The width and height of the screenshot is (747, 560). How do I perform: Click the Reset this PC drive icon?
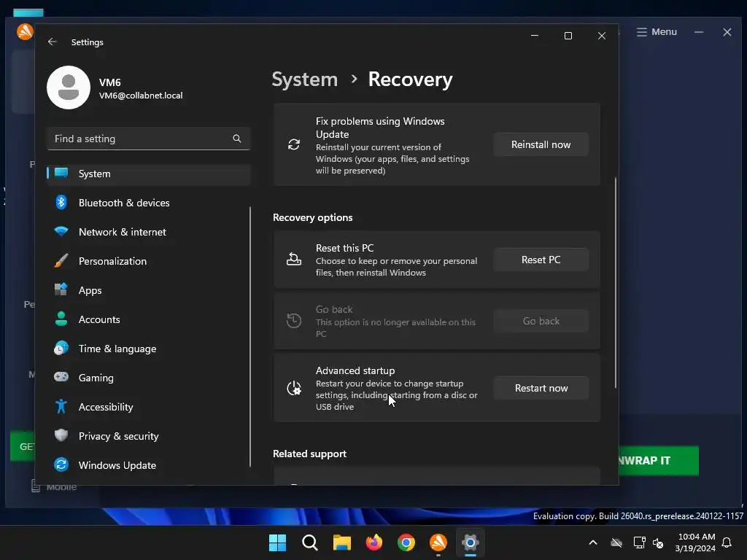[x=294, y=259]
